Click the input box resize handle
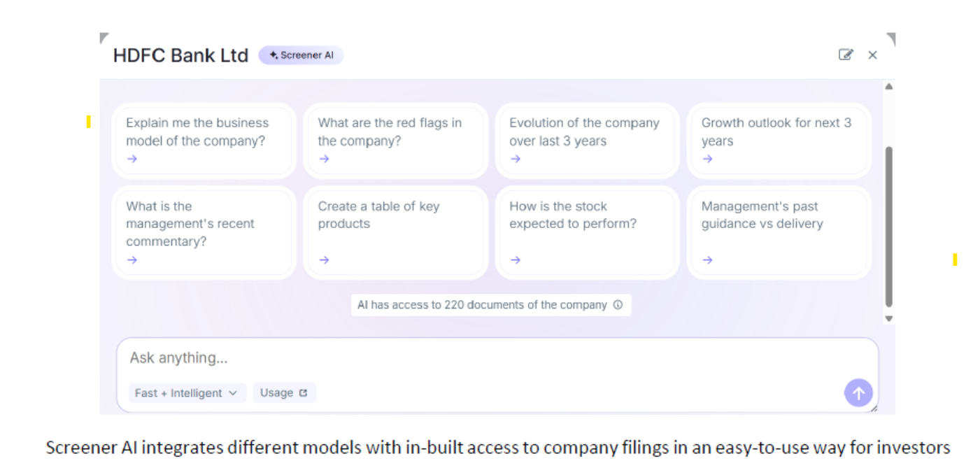 pyautogui.click(x=874, y=408)
